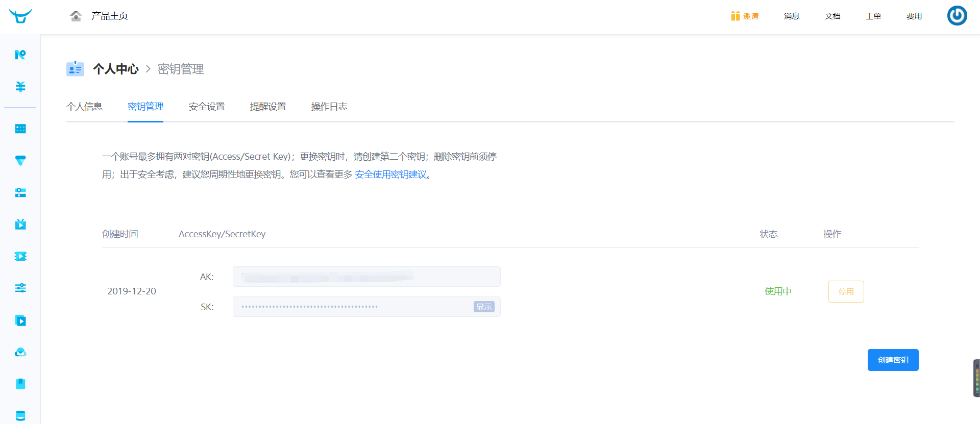Open 产品主页 in the top bar

coord(110,16)
